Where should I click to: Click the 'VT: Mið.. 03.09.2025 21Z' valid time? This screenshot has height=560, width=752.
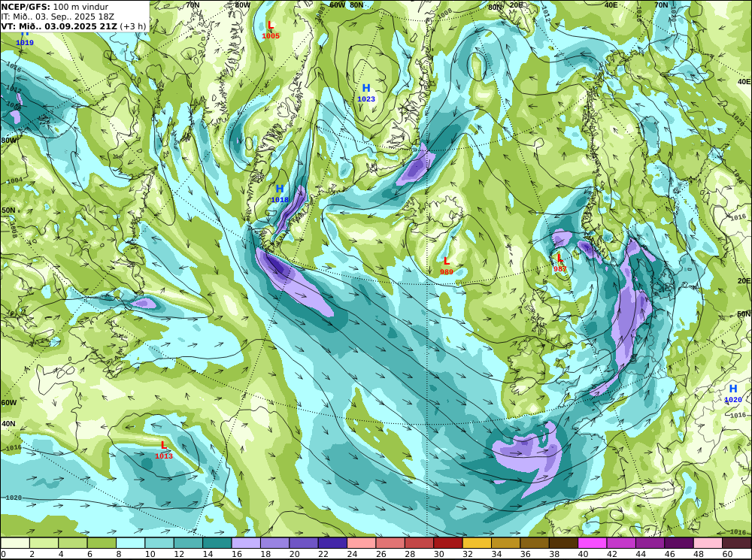(59, 26)
